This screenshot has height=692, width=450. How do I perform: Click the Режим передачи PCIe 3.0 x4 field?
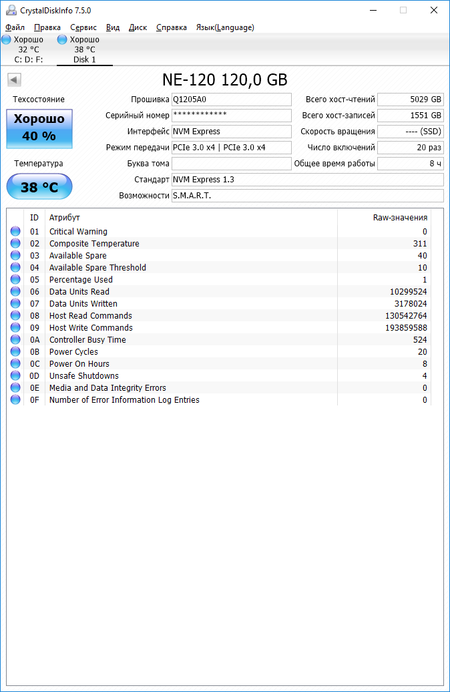coord(231,147)
